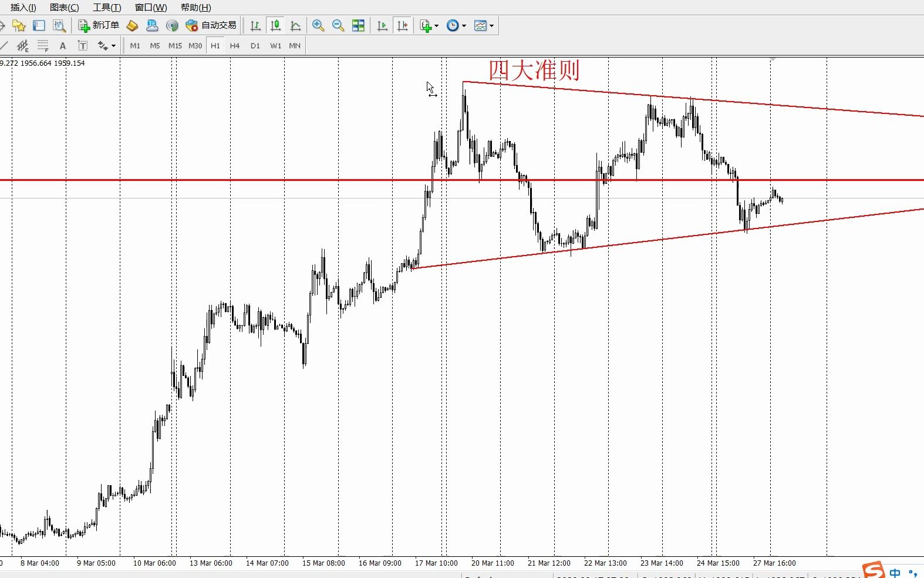Select the equidistant channel tool

pyautogui.click(x=23, y=46)
